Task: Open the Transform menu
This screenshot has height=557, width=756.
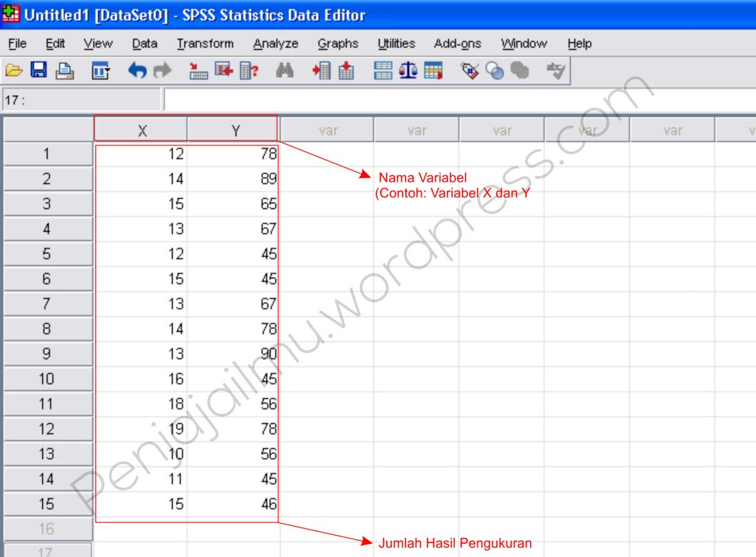Action: click(x=205, y=44)
